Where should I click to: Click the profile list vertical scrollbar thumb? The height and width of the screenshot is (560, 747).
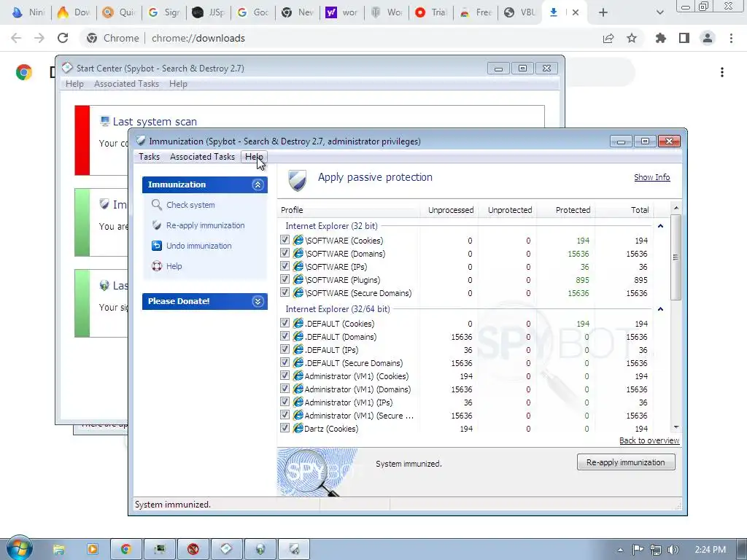tap(675, 257)
